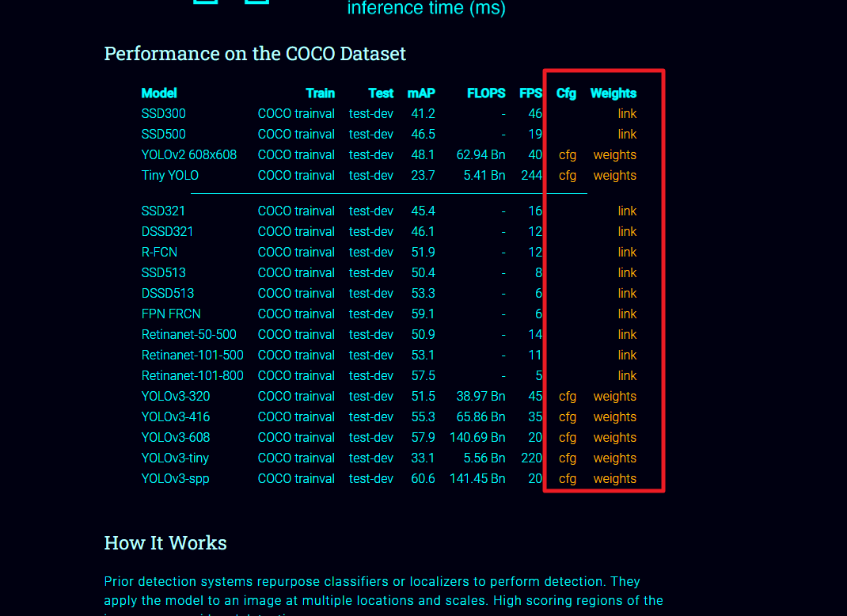The image size is (847, 616).
Task: Open the DSSD513 weights link
Action: [627, 294]
